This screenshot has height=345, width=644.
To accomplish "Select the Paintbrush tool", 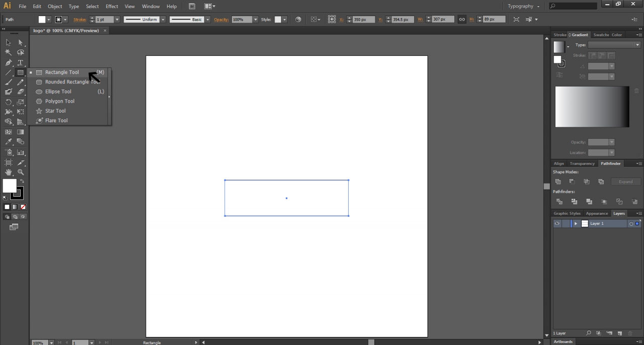I will pyautogui.click(x=9, y=82).
